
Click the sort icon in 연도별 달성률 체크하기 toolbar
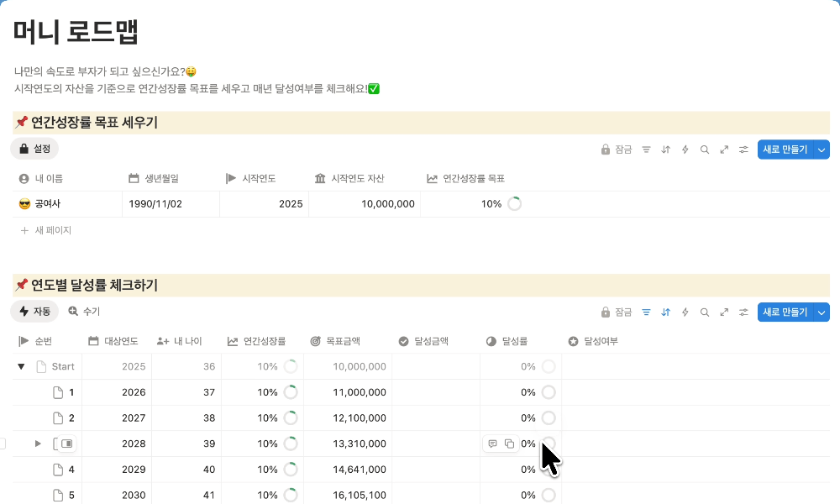666,312
